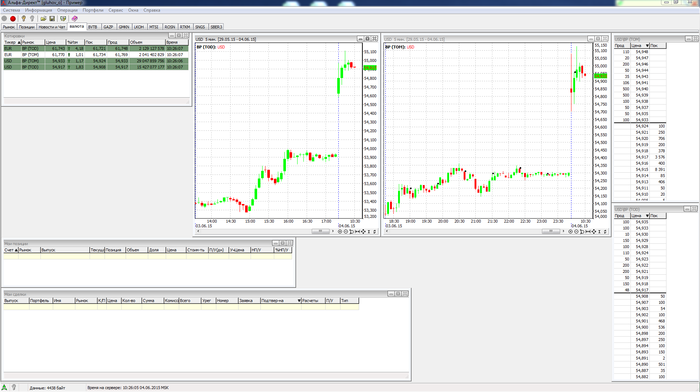The image size is (700, 392).
Task: Click four-way move icon under right USD chart
Action: click(593, 232)
